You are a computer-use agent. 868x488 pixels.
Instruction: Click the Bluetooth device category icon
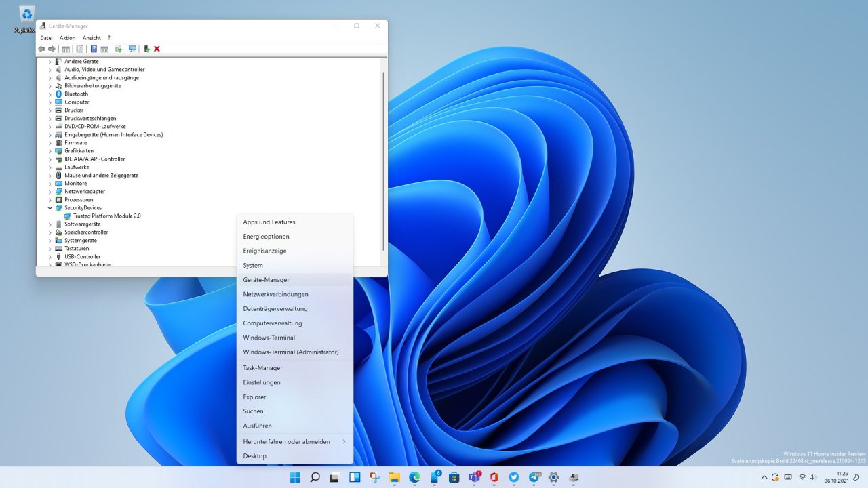(59, 94)
